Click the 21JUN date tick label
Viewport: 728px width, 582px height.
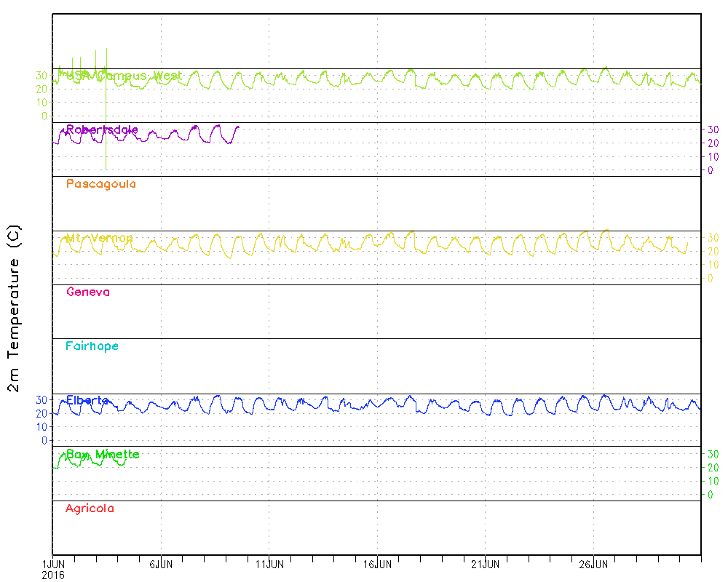[485, 564]
